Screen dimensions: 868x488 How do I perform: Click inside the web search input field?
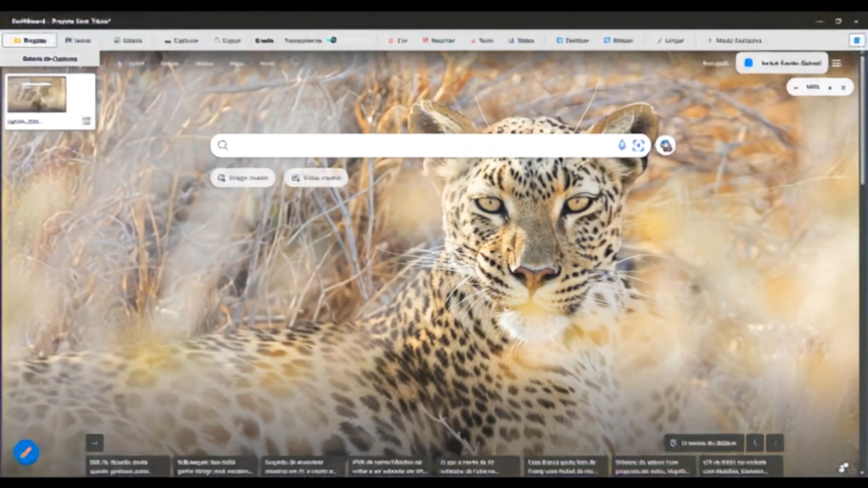(420, 145)
